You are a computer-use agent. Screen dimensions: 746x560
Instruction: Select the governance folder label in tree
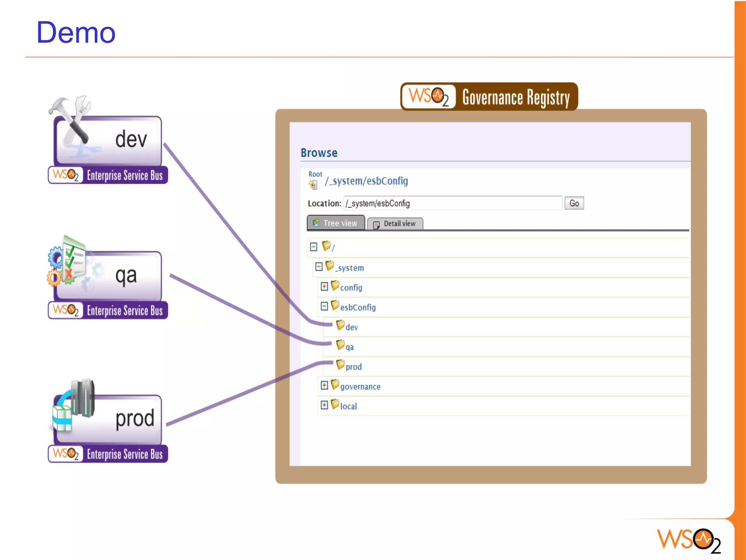[360, 387]
